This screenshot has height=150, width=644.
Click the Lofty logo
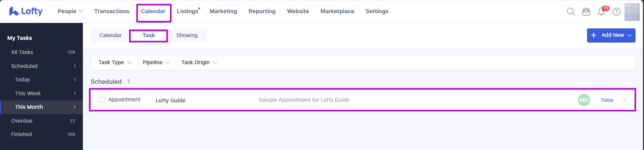(26, 11)
